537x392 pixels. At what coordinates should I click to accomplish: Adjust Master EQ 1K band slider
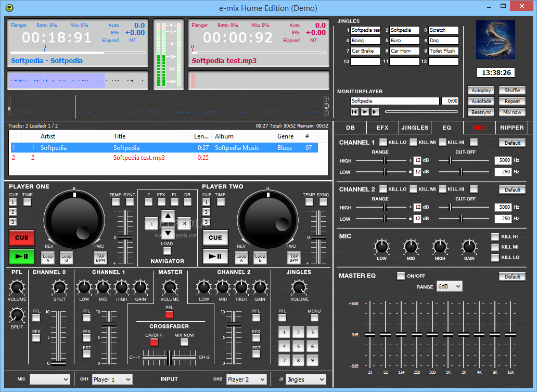tap(448, 334)
